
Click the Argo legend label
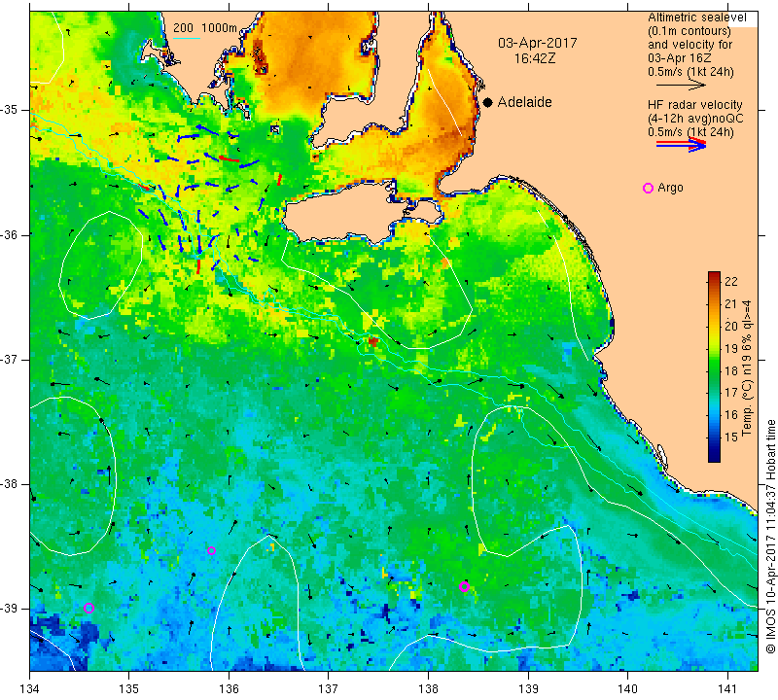[x=670, y=188]
